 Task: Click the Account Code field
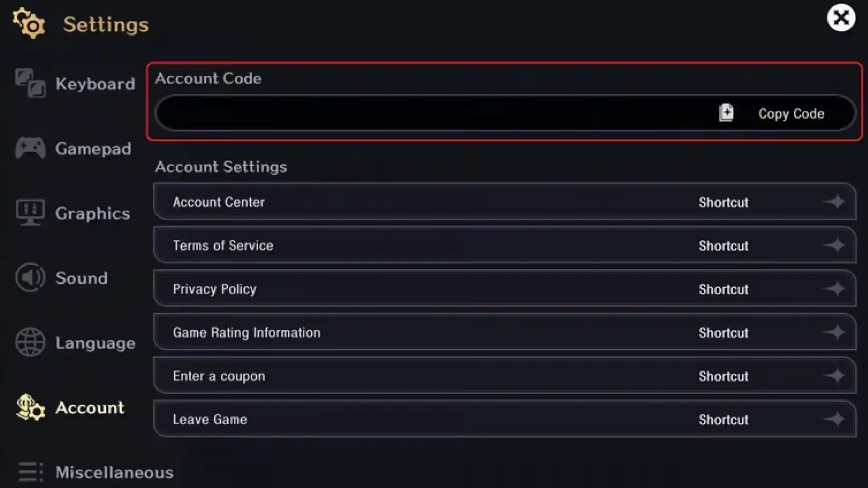[434, 113]
